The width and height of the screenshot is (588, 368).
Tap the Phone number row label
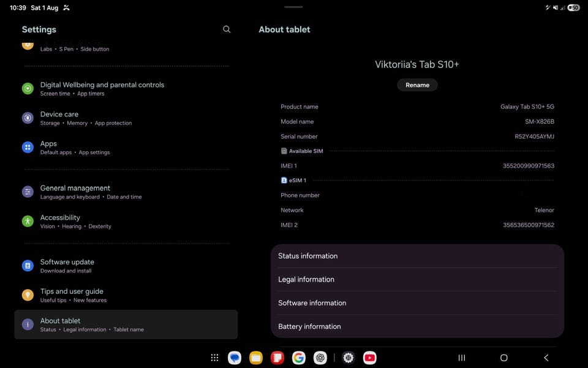(x=300, y=195)
